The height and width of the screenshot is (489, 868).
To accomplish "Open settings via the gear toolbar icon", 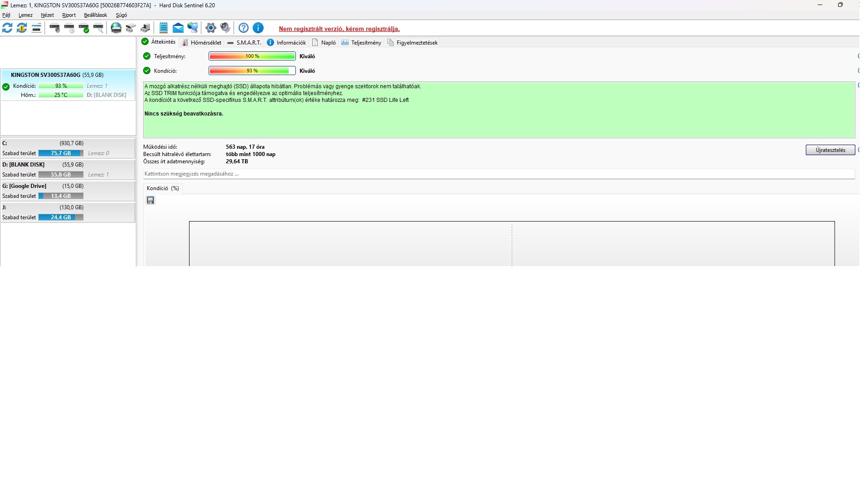I will 210,28.
